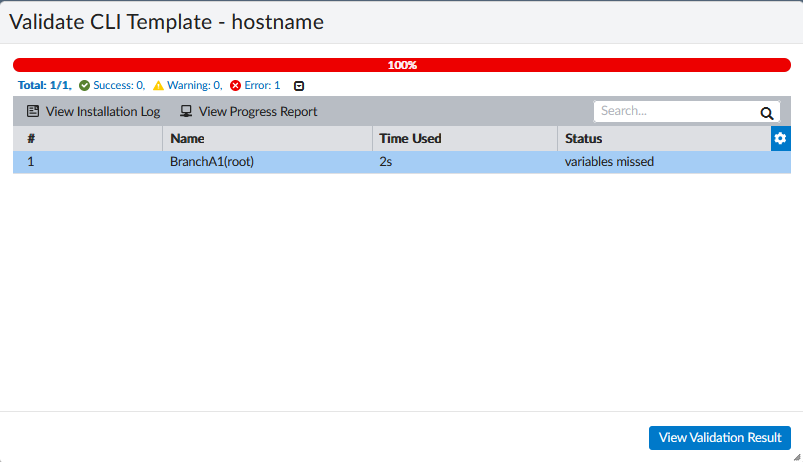
Task: Sort by Time Used column header
Action: tap(464, 138)
